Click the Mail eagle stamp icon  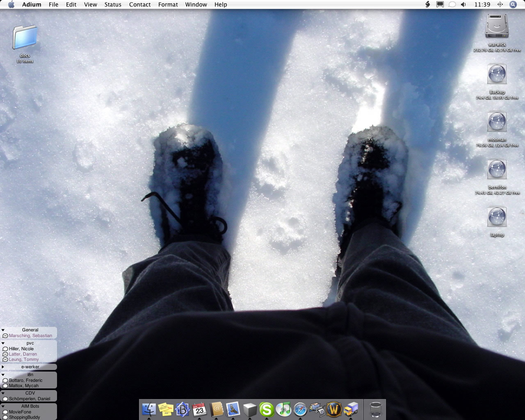233,409
